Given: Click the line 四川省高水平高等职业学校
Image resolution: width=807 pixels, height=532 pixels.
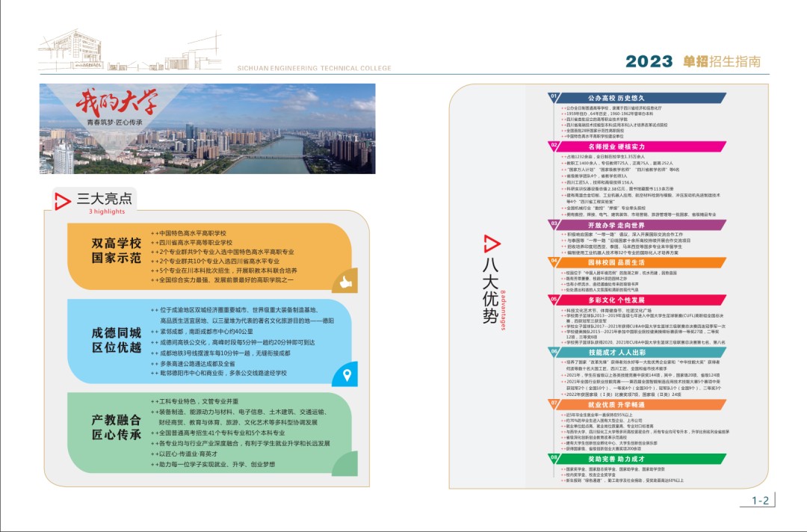Looking at the screenshot, I should coord(191,243).
